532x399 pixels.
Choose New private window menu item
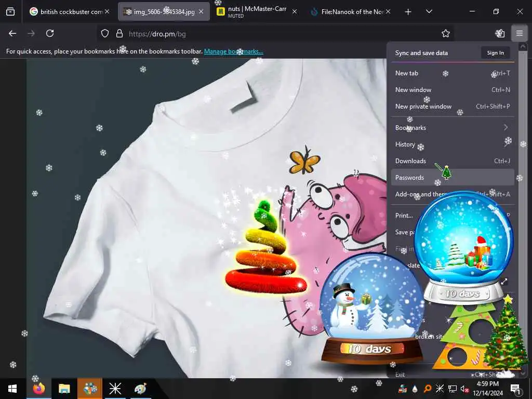(453, 106)
